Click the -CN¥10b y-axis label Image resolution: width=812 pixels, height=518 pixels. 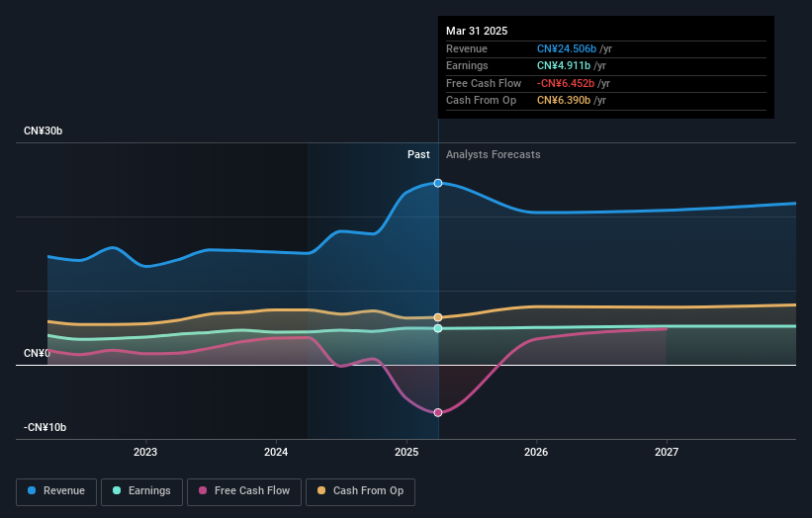point(45,427)
